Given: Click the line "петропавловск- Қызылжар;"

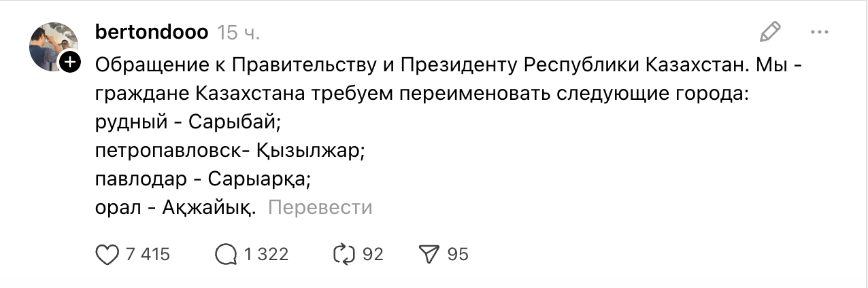Looking at the screenshot, I should pos(231,151).
